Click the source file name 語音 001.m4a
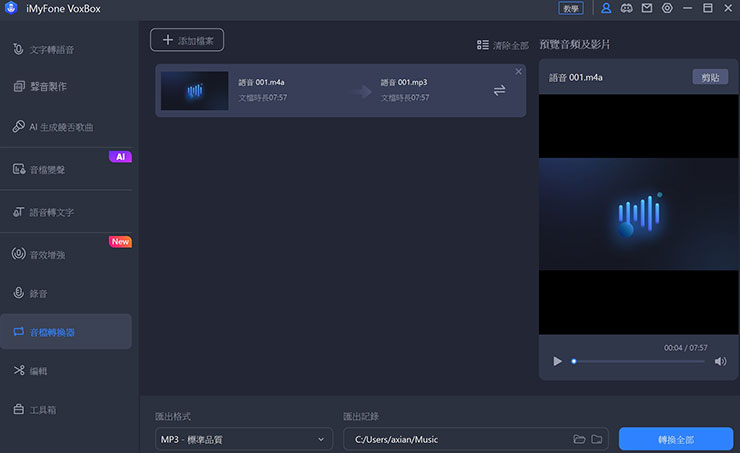This screenshot has height=453, width=740. coord(261,82)
